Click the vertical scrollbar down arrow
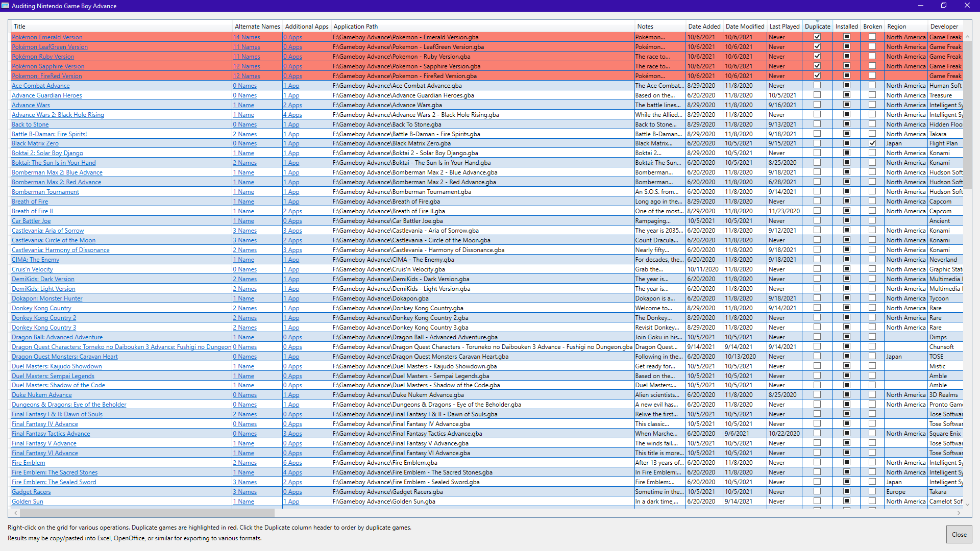The height and width of the screenshot is (551, 980). (x=967, y=505)
